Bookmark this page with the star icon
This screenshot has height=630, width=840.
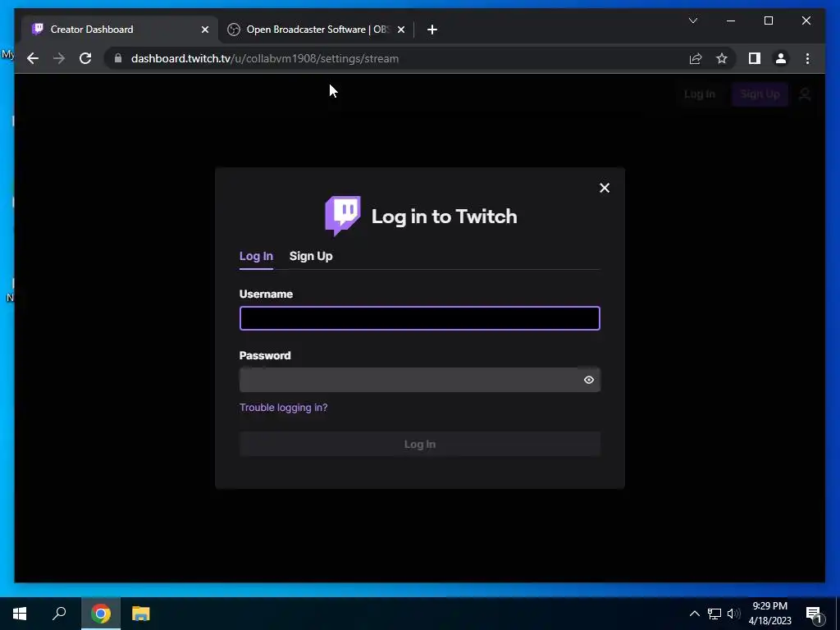tap(722, 58)
